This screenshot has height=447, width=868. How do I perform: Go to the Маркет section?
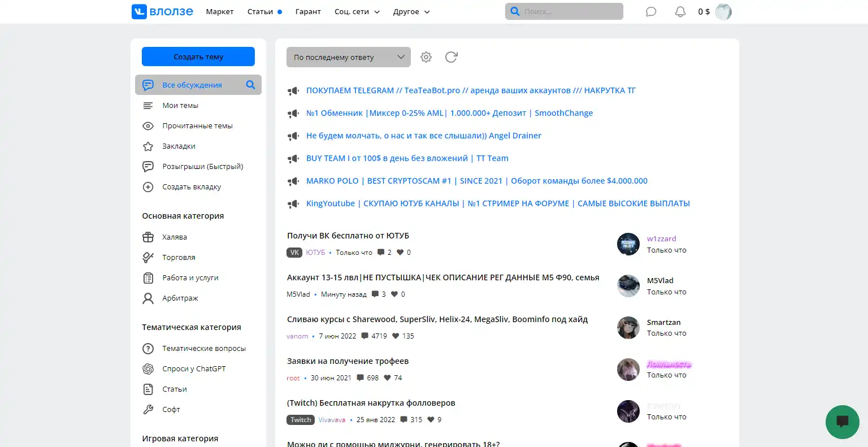click(220, 12)
